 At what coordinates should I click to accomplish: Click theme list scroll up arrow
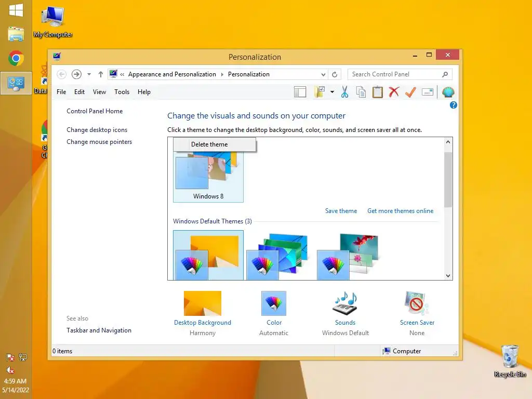click(448, 142)
